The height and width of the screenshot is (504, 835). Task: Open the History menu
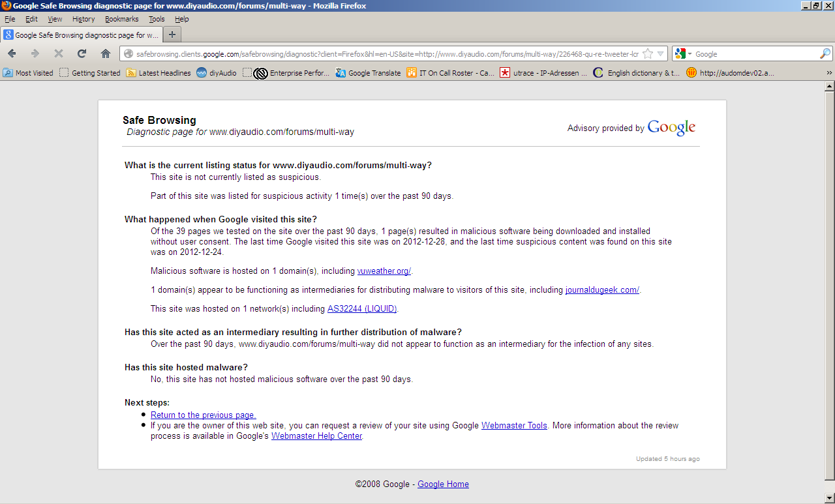[83, 19]
